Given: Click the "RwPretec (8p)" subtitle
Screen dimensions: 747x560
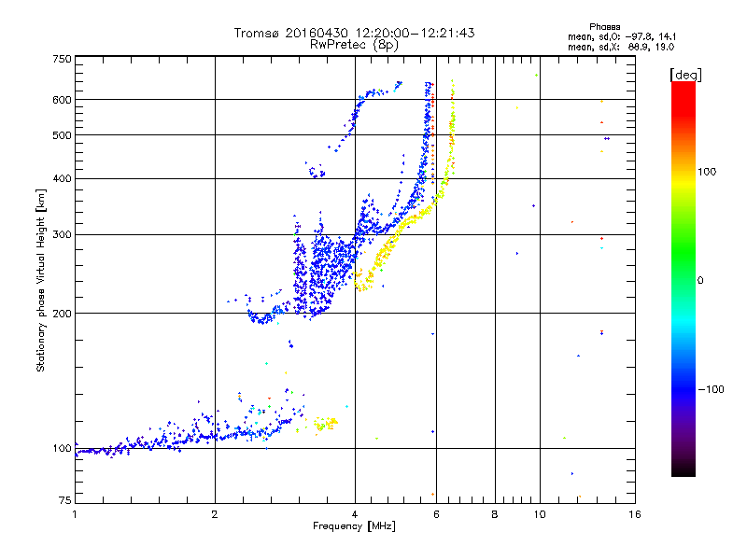Looking at the screenshot, I should pos(354,45).
